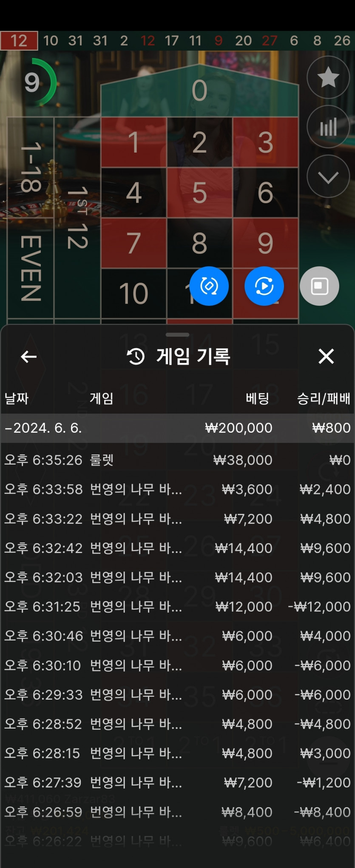This screenshot has height=868, width=355.
Task: Place chip on black number 10
Action: [x=134, y=293]
